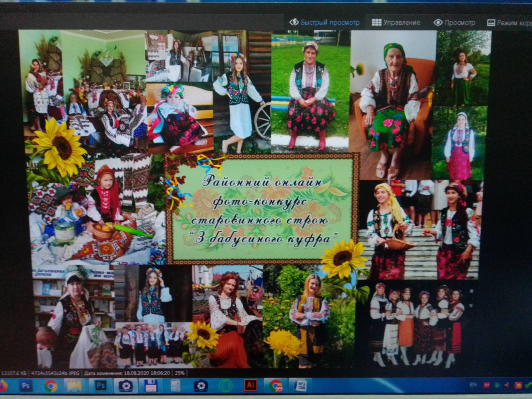Click the active camera viewer taskbar icon
This screenshot has height=399, width=532.
coord(126,386)
